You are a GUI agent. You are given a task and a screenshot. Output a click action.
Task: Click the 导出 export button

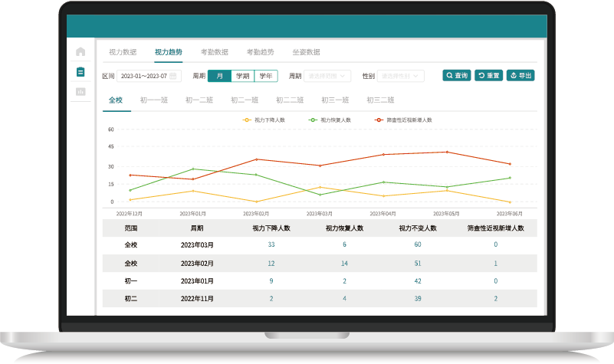tap(520, 76)
